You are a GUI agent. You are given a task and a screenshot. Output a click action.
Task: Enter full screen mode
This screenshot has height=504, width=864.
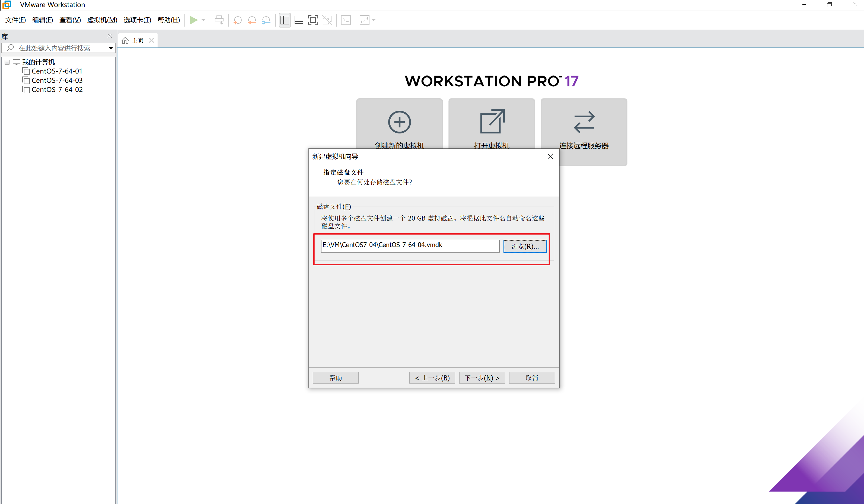[x=313, y=20]
